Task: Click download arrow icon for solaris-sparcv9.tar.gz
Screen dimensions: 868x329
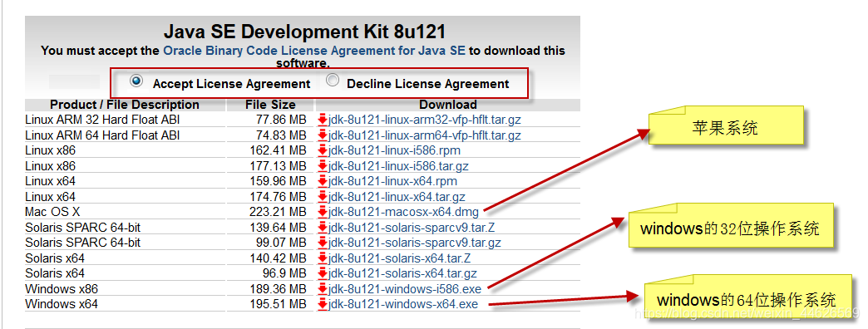Action: coord(323,243)
